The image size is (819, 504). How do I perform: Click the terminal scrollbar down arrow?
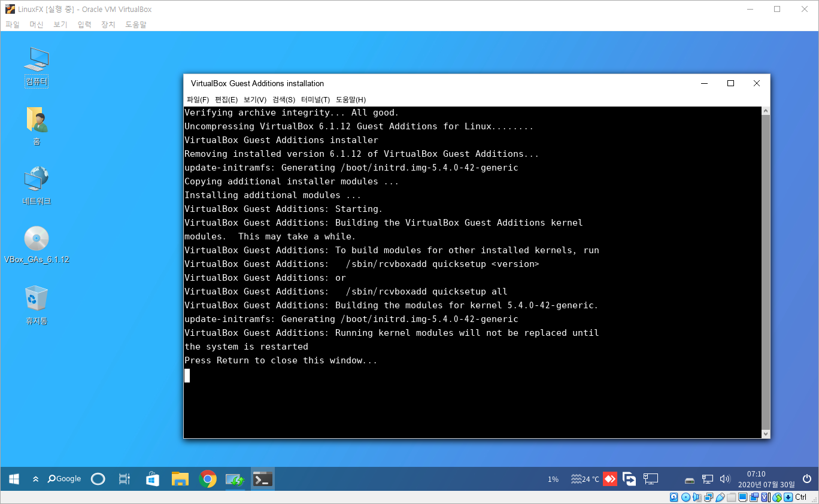click(x=766, y=433)
